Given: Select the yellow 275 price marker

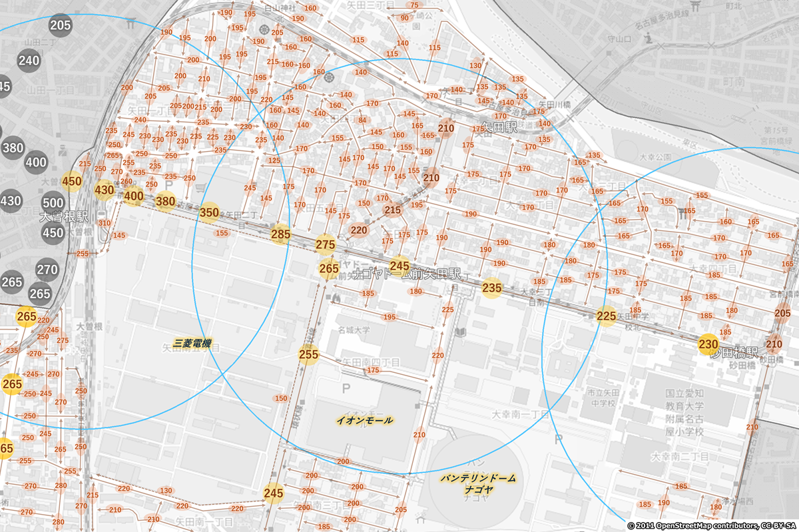Looking at the screenshot, I should click(326, 245).
